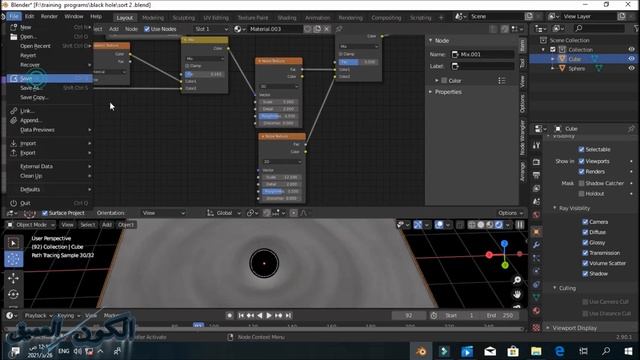The width and height of the screenshot is (640, 360).
Task: Click the current frame field 92
Action: pyautogui.click(x=409, y=316)
